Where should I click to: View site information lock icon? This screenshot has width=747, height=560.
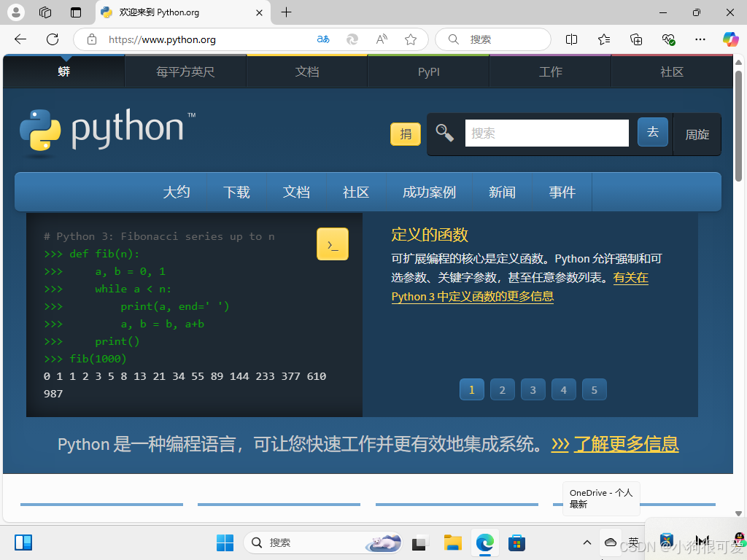92,39
